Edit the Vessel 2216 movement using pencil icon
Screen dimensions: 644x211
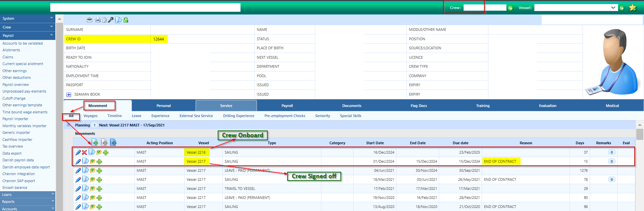[78, 153]
